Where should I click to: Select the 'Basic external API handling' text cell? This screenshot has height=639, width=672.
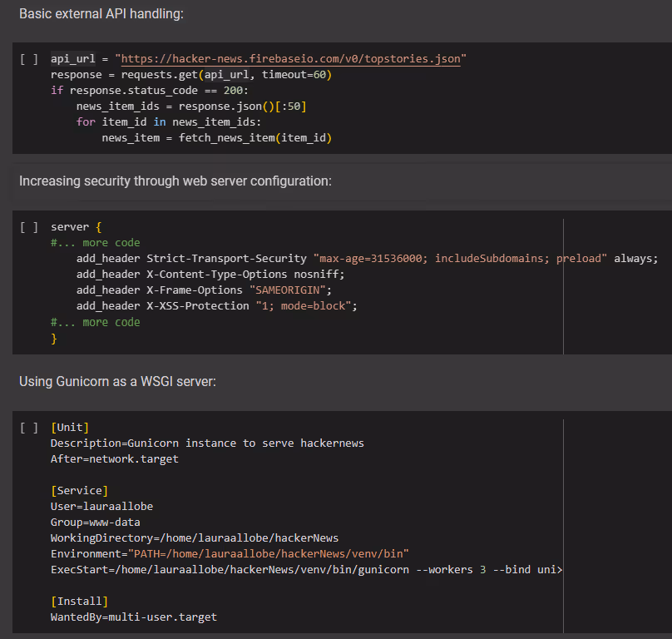click(101, 15)
